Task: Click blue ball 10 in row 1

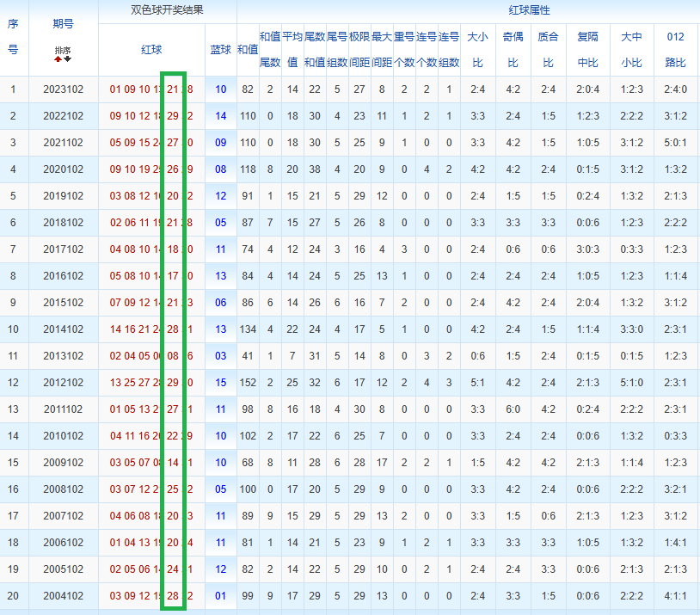Action: (220, 89)
